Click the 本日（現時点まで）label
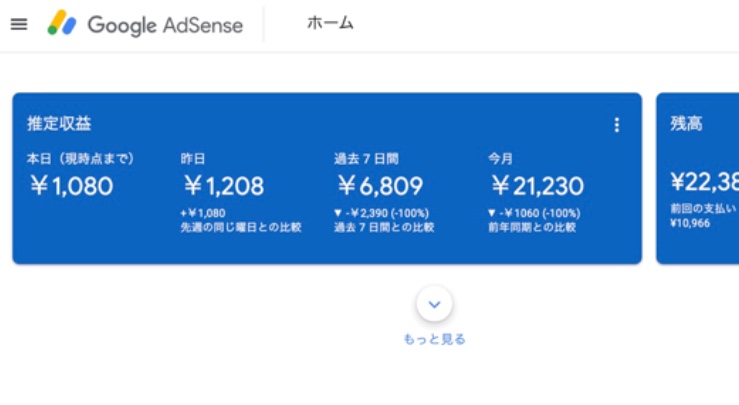739x405 pixels. [81, 158]
